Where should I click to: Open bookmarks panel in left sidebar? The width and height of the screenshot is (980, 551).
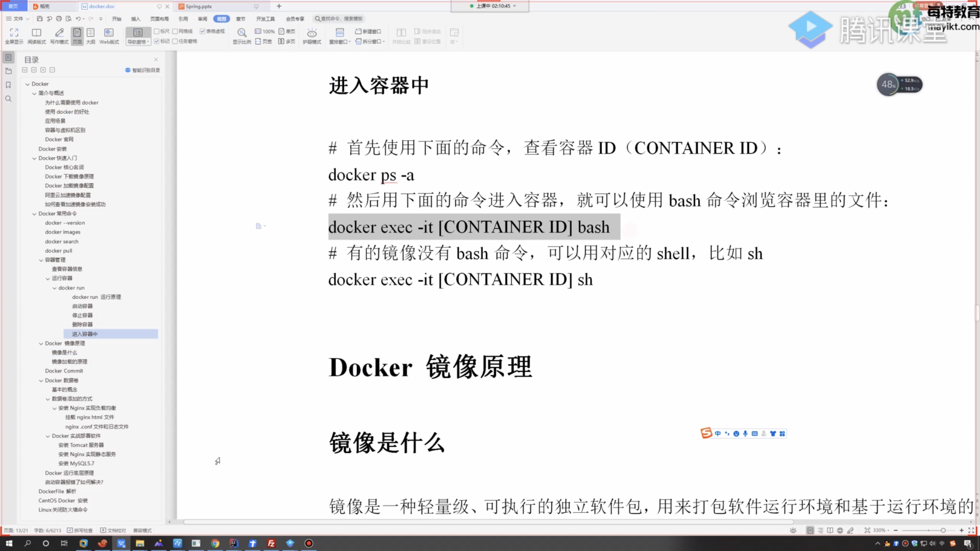8,85
